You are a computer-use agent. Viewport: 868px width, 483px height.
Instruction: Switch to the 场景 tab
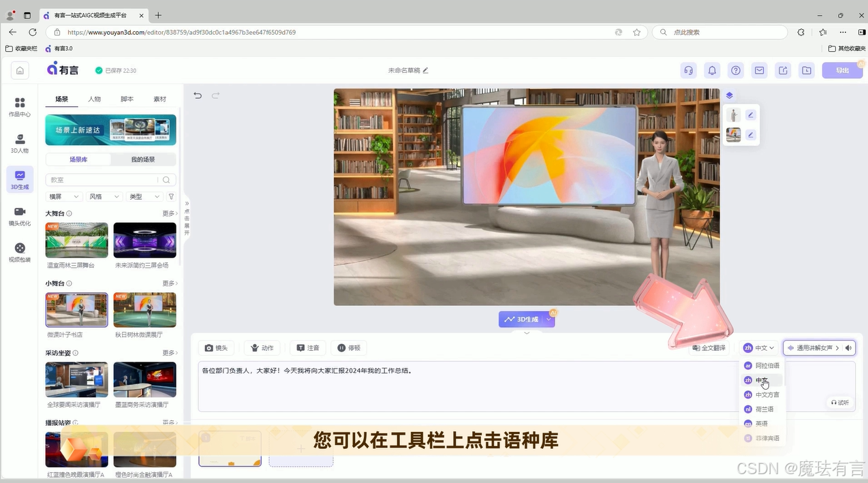coord(62,99)
